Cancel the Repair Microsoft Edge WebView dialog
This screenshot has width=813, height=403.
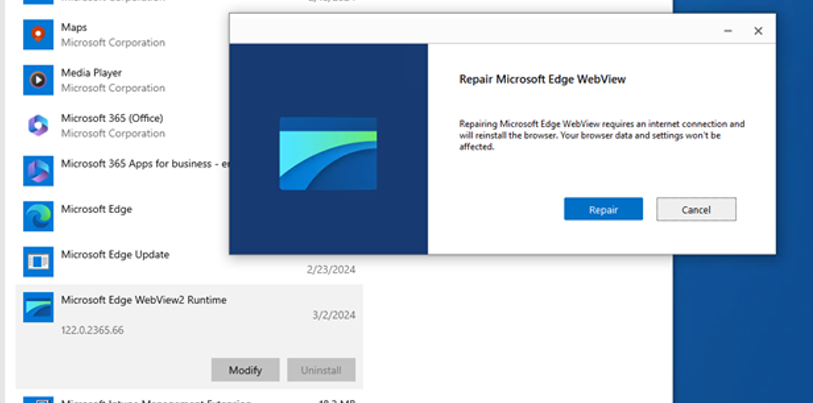(x=696, y=209)
